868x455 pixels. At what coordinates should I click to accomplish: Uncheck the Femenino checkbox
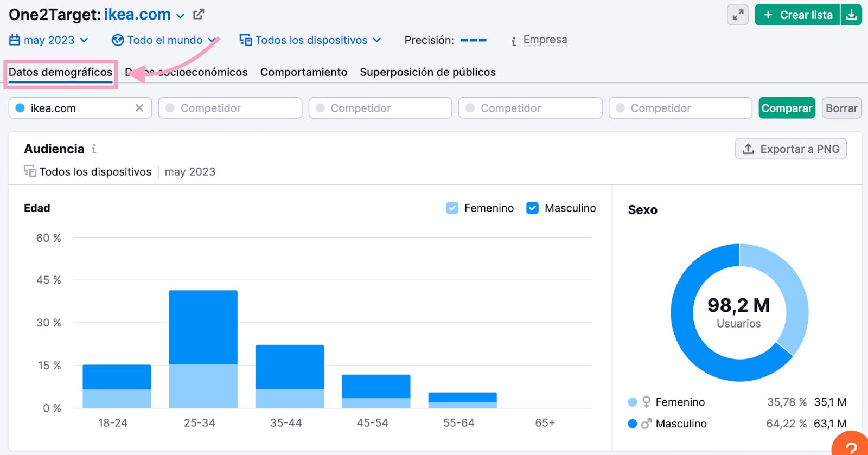pos(452,208)
